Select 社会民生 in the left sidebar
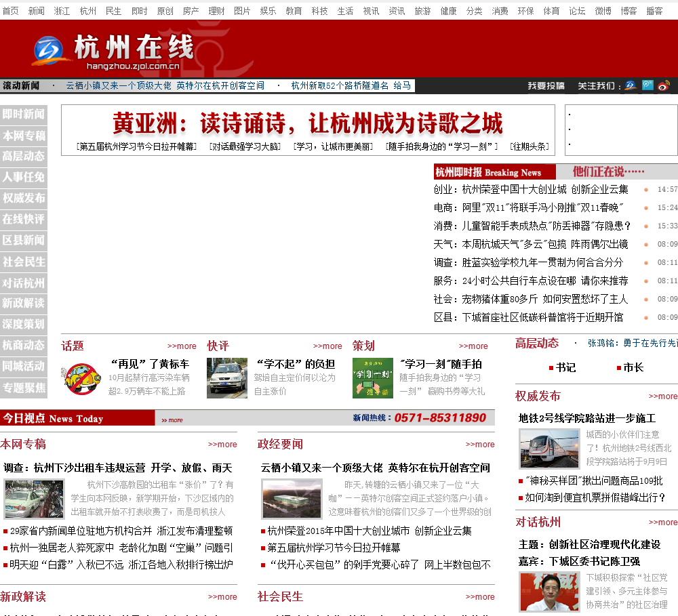The height and width of the screenshot is (616, 678). coord(23,262)
